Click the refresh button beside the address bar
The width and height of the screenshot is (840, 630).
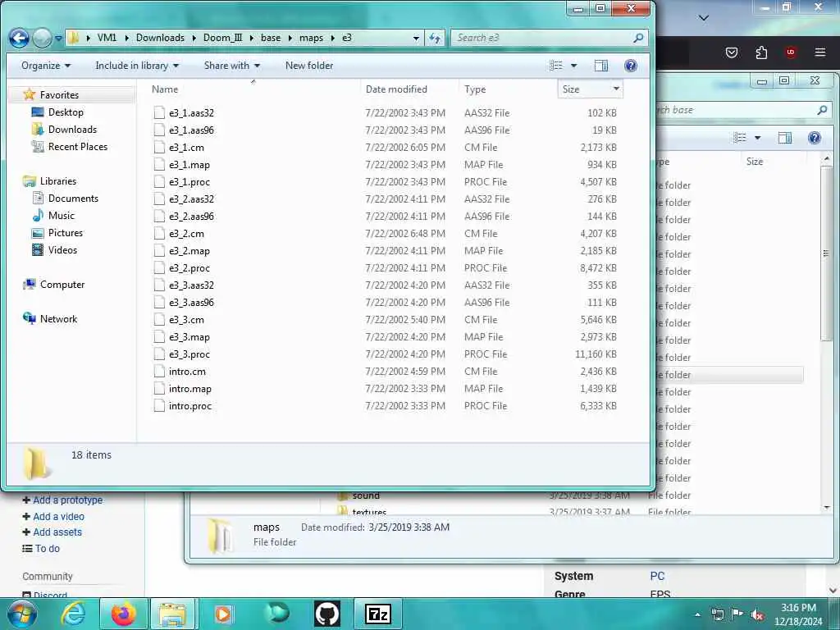click(x=435, y=38)
